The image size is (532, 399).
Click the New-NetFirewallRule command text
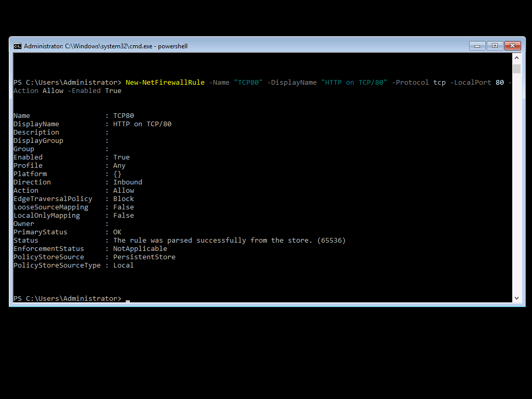point(165,82)
